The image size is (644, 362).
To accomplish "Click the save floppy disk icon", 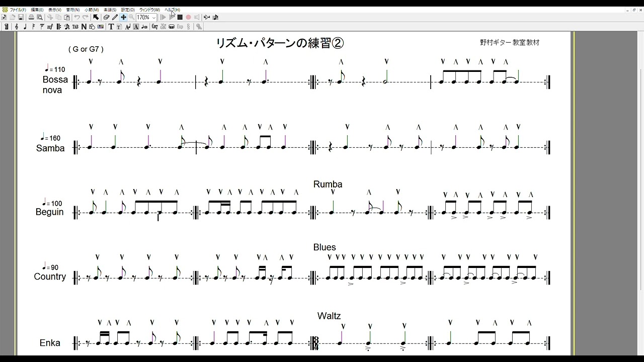I will coord(21,17).
